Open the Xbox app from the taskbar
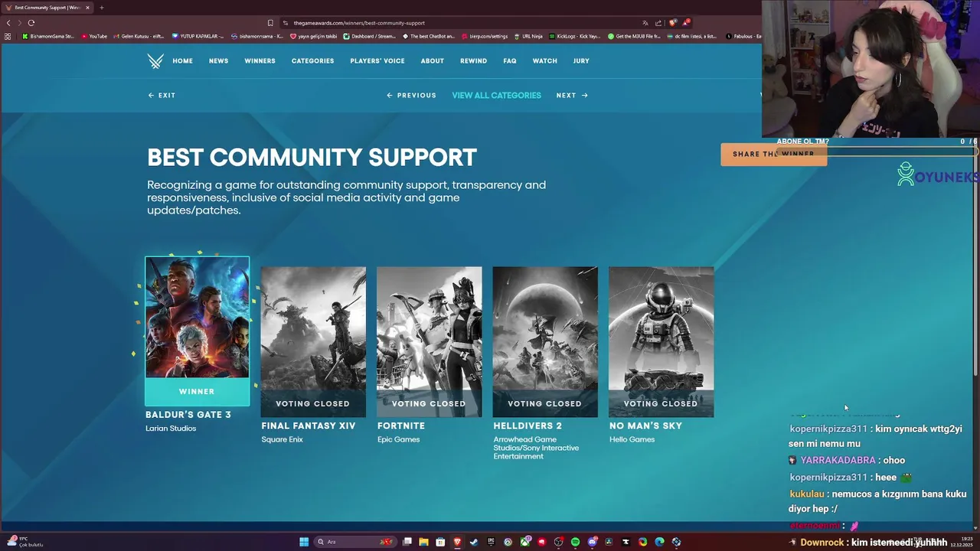Image resolution: width=980 pixels, height=551 pixels. pos(524,542)
